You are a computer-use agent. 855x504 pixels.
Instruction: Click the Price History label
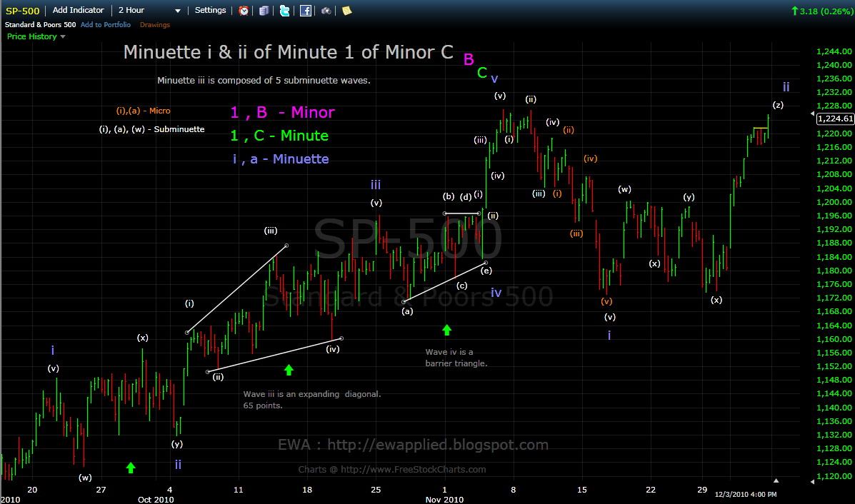tap(31, 36)
